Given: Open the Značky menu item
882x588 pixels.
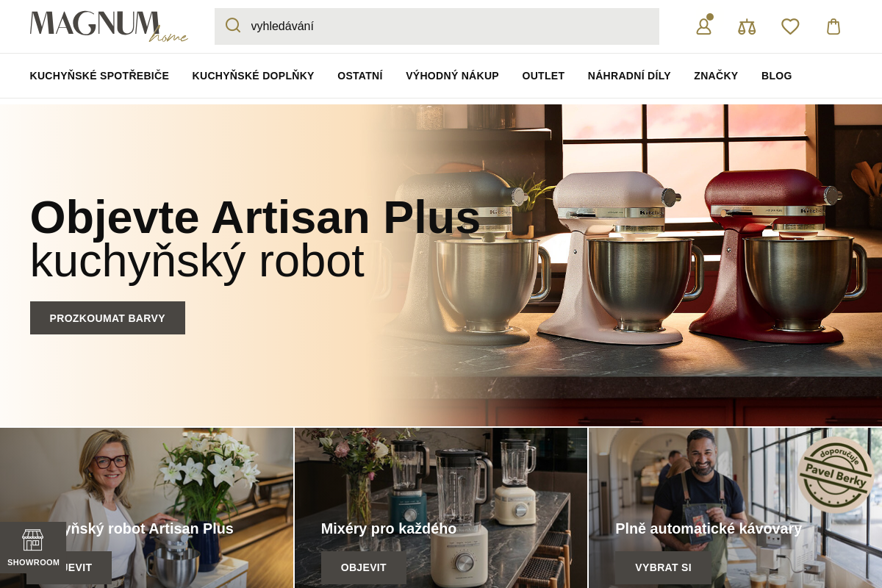Looking at the screenshot, I should (x=716, y=76).
